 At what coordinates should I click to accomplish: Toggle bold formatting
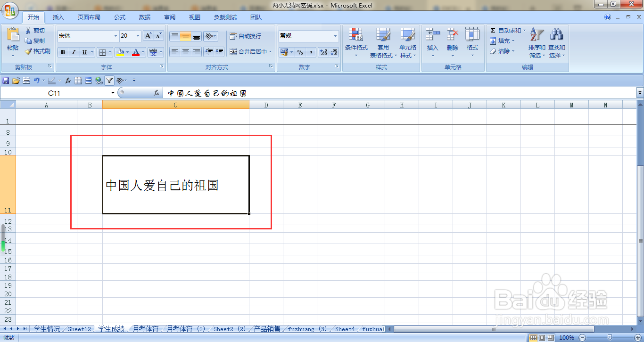[x=63, y=52]
